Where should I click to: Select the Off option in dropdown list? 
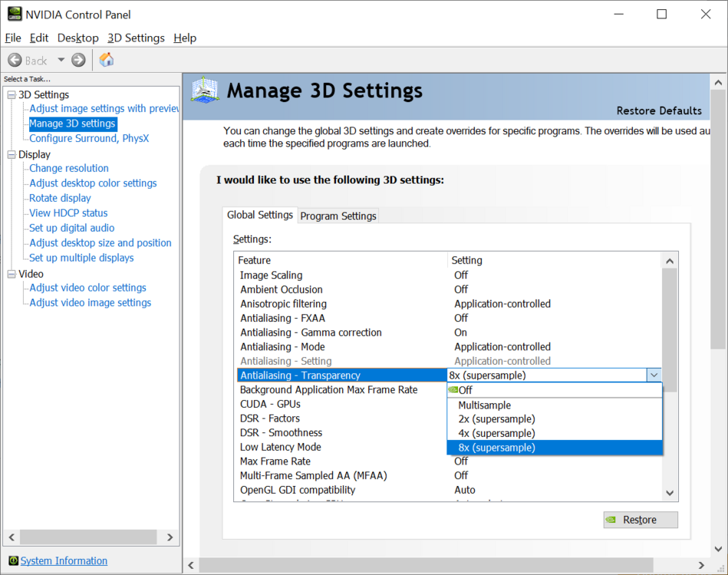click(465, 390)
